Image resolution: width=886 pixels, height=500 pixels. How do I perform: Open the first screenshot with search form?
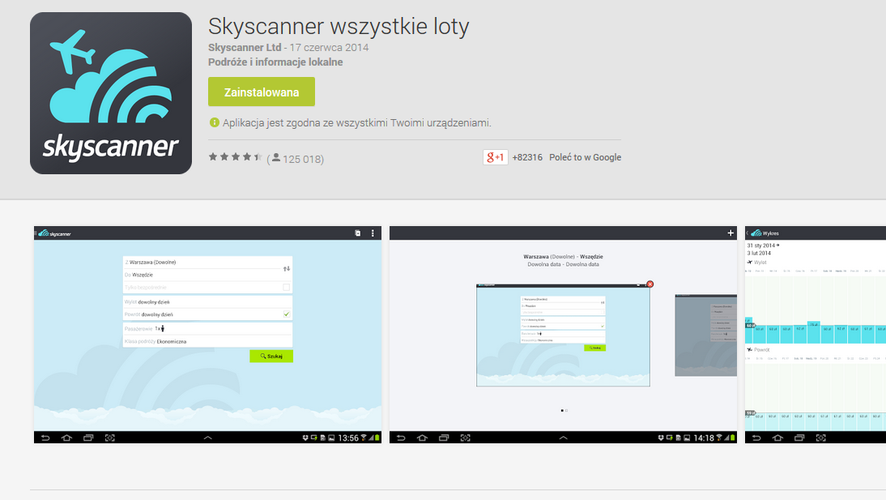(207, 334)
